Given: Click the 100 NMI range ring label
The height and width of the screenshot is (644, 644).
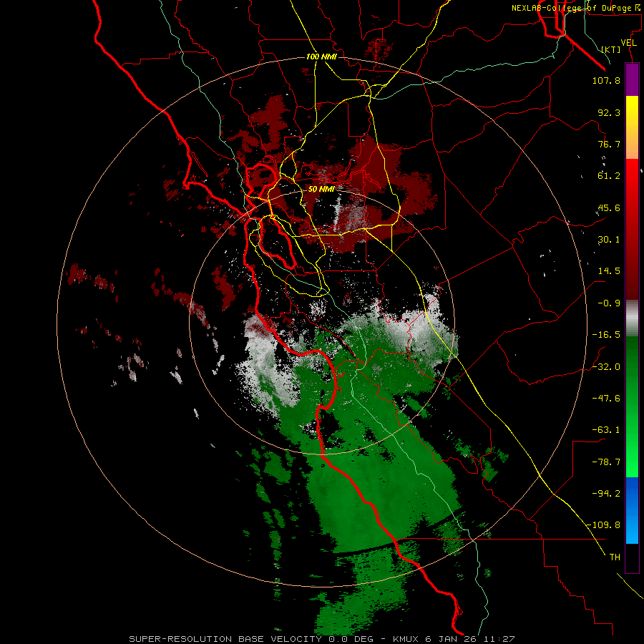Looking at the screenshot, I should pos(321,57).
